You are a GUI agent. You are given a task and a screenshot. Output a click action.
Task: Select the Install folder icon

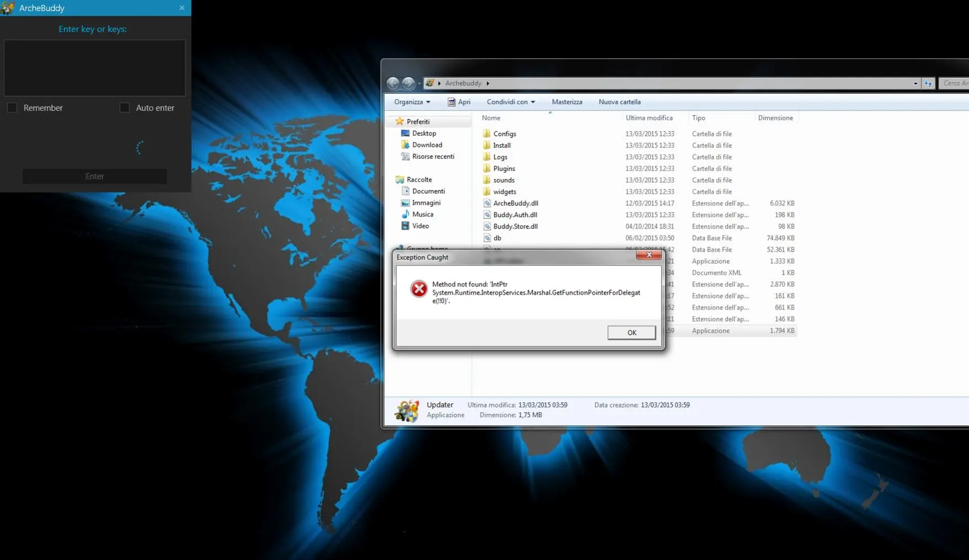tap(487, 145)
